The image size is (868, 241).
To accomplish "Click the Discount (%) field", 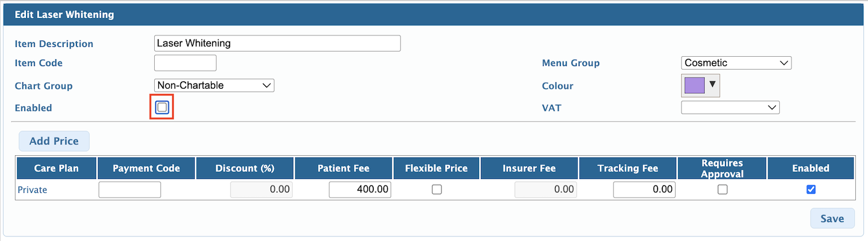I will coord(261,189).
